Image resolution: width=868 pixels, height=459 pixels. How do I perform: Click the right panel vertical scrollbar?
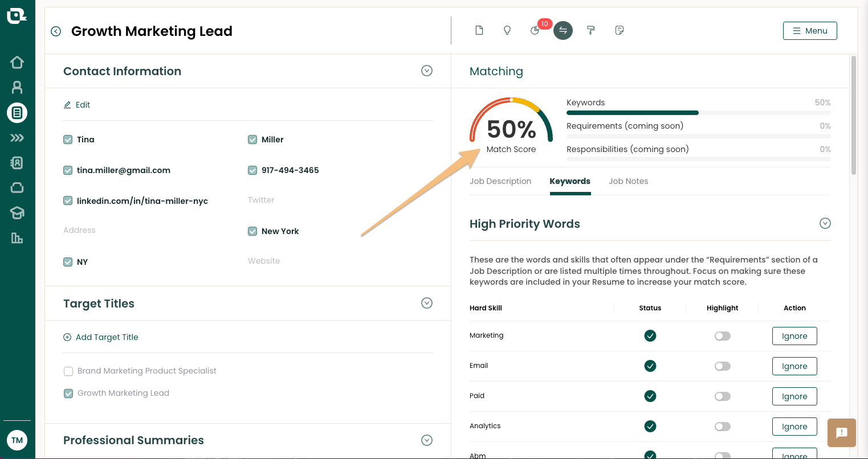click(853, 114)
